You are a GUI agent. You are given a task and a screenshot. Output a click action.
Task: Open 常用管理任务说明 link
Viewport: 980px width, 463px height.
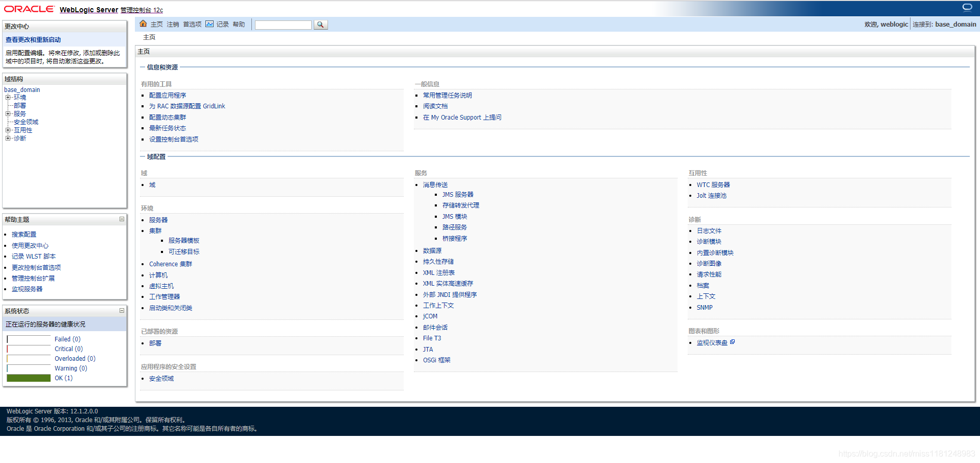pyautogui.click(x=448, y=96)
